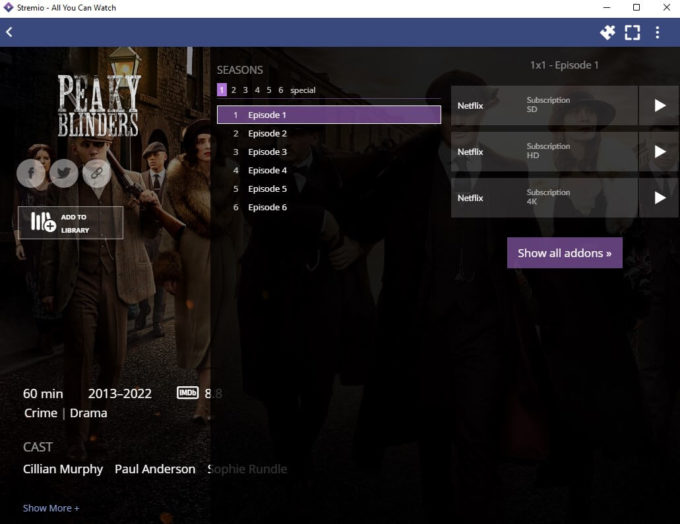Toggle fullscreen mode icon
Image resolution: width=680 pixels, height=524 pixels.
point(632,32)
